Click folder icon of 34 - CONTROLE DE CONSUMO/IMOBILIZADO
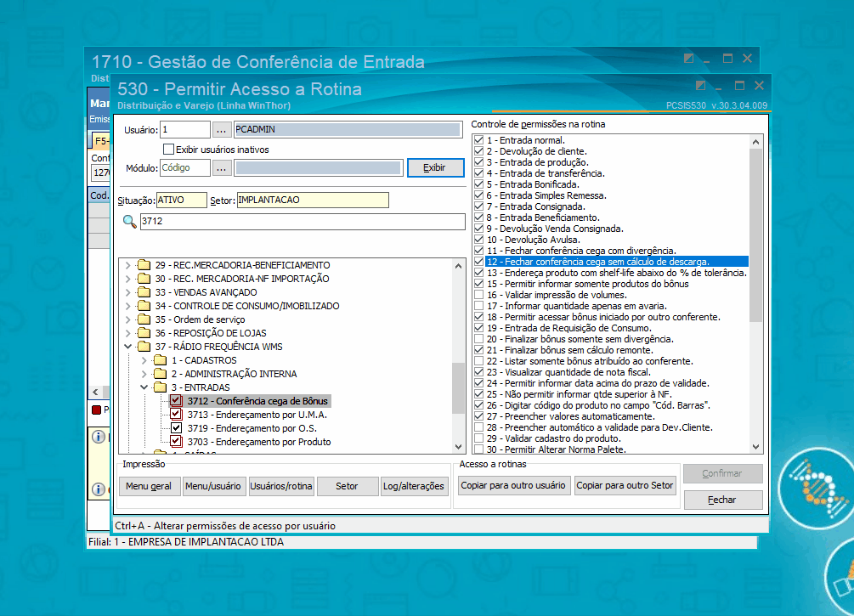Screen dimensions: 854x616 point(144,306)
